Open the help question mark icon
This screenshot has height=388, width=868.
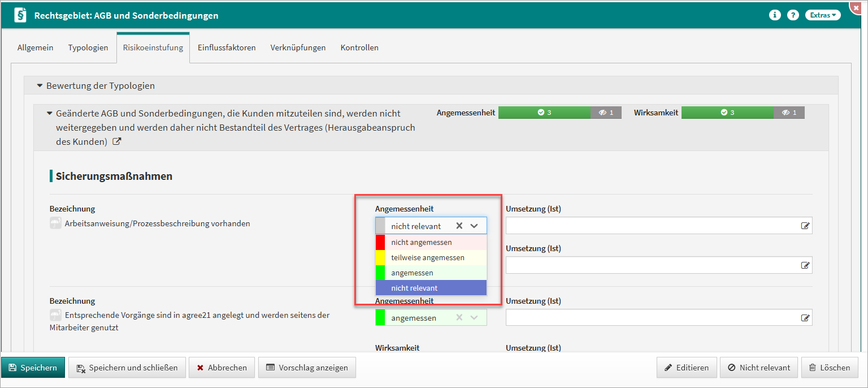click(793, 15)
